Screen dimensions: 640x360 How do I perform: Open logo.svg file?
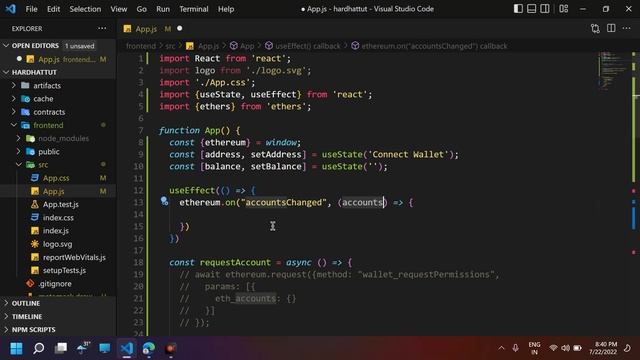(x=58, y=244)
